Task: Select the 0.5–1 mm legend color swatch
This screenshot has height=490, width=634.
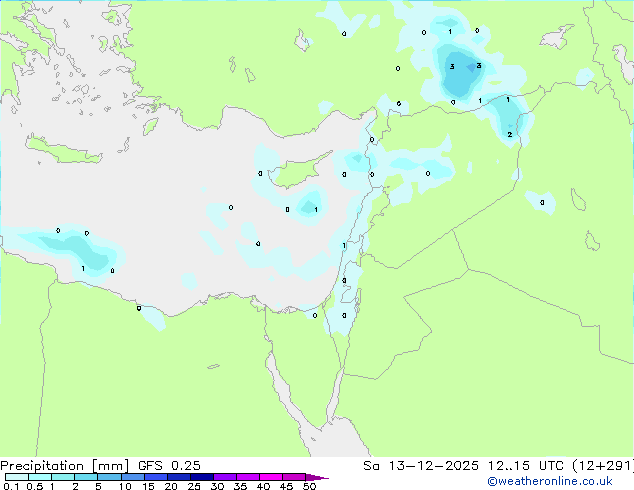Action: [x=40, y=477]
